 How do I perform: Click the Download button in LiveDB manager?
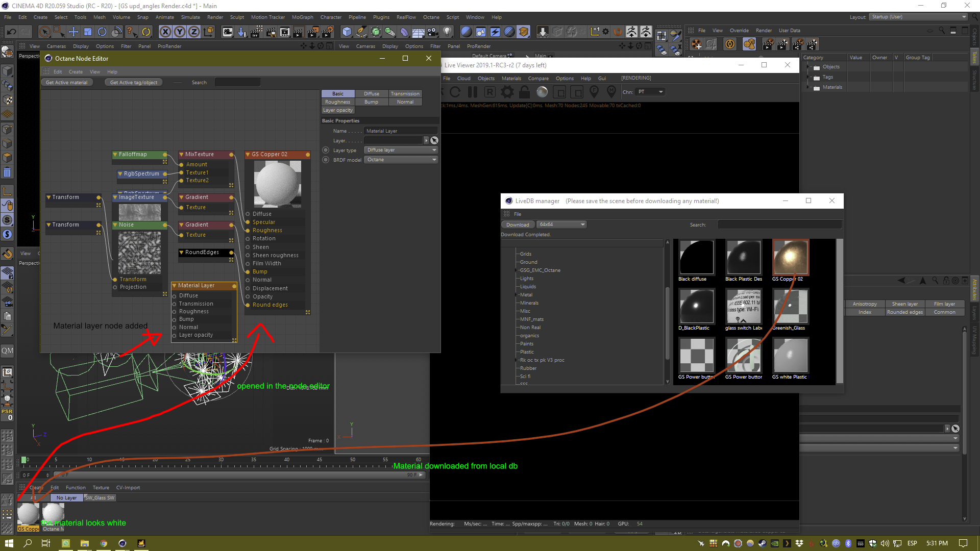pos(518,224)
